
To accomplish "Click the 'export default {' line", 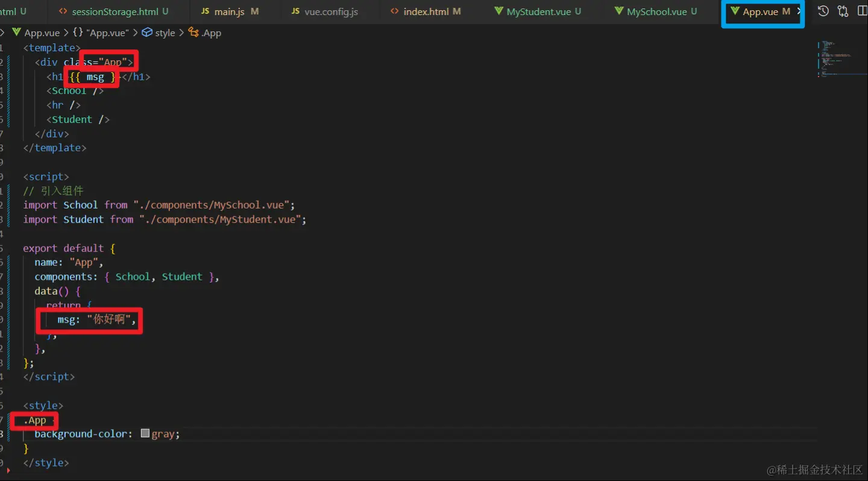I will point(69,248).
